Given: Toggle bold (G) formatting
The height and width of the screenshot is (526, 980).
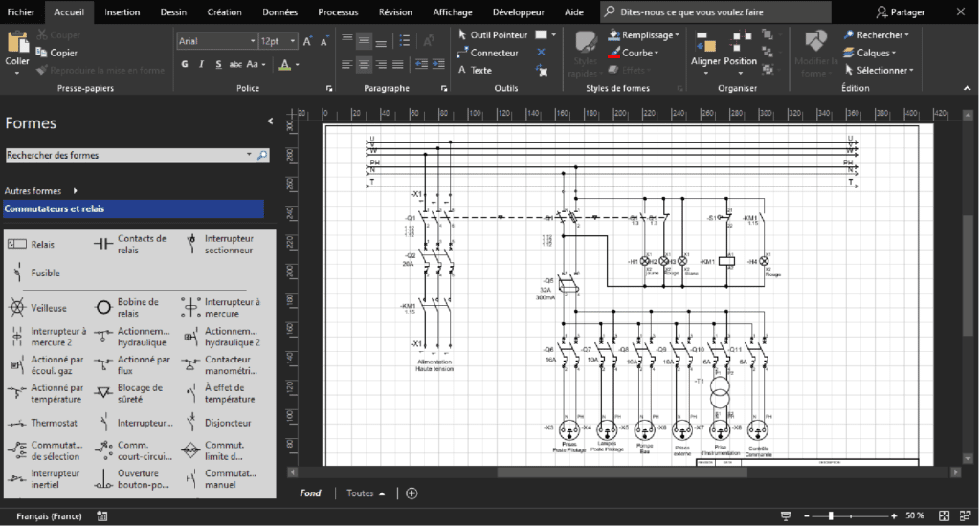Looking at the screenshot, I should (185, 64).
